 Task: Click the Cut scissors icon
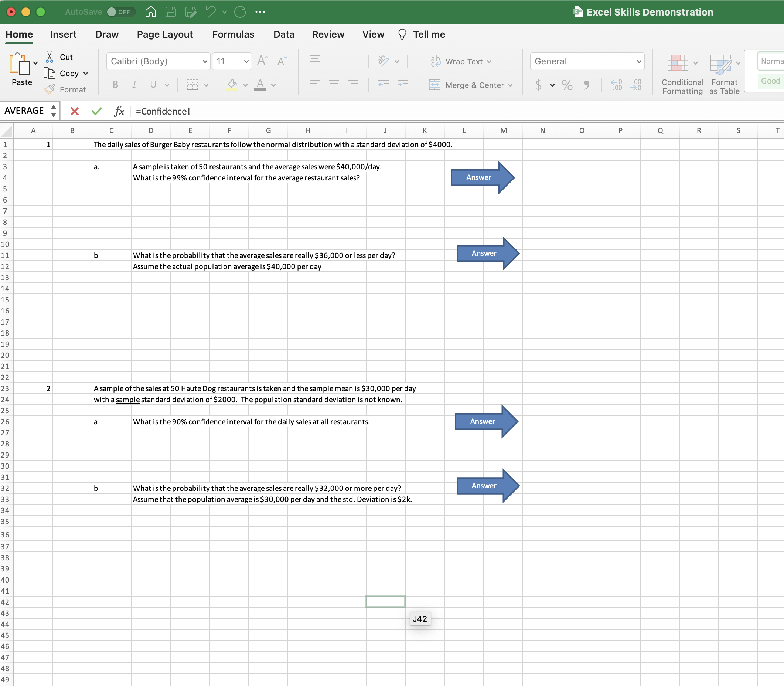pyautogui.click(x=50, y=56)
